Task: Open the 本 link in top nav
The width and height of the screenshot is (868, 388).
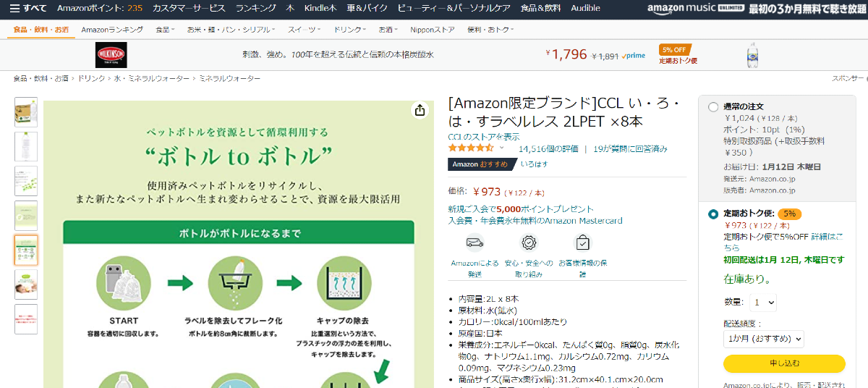Action: click(x=289, y=8)
